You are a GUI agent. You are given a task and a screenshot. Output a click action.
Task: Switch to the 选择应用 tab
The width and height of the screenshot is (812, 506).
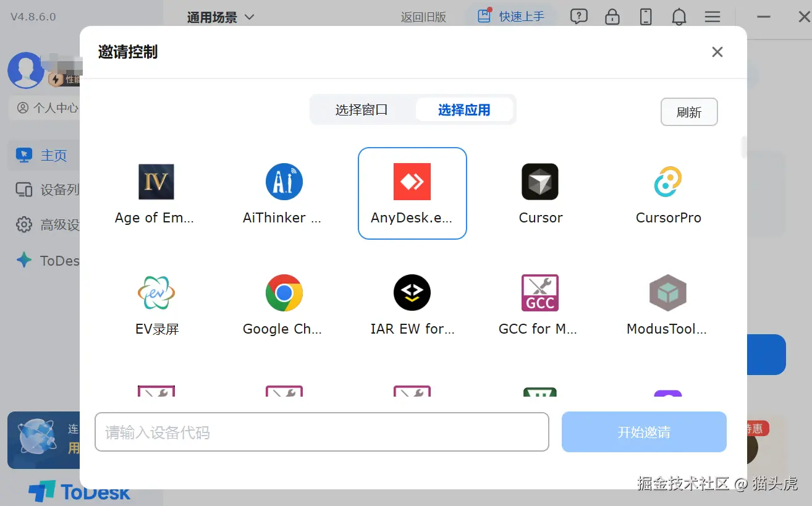click(464, 110)
